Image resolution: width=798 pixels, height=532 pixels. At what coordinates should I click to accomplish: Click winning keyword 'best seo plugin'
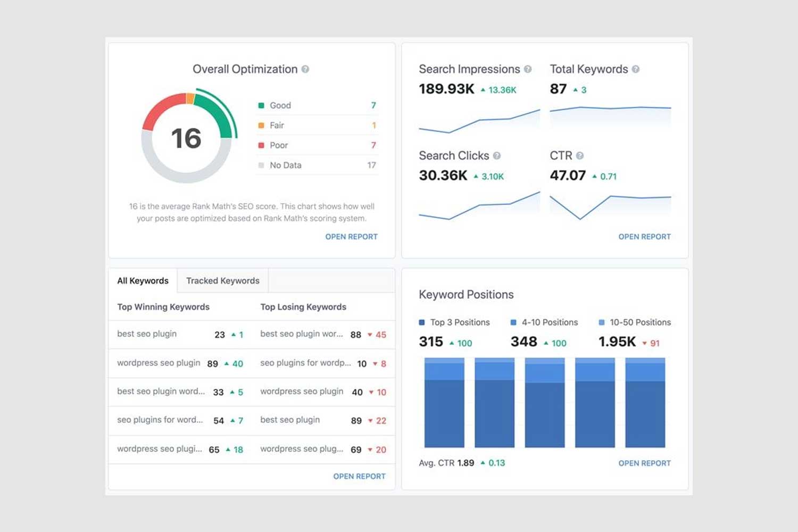click(147, 334)
